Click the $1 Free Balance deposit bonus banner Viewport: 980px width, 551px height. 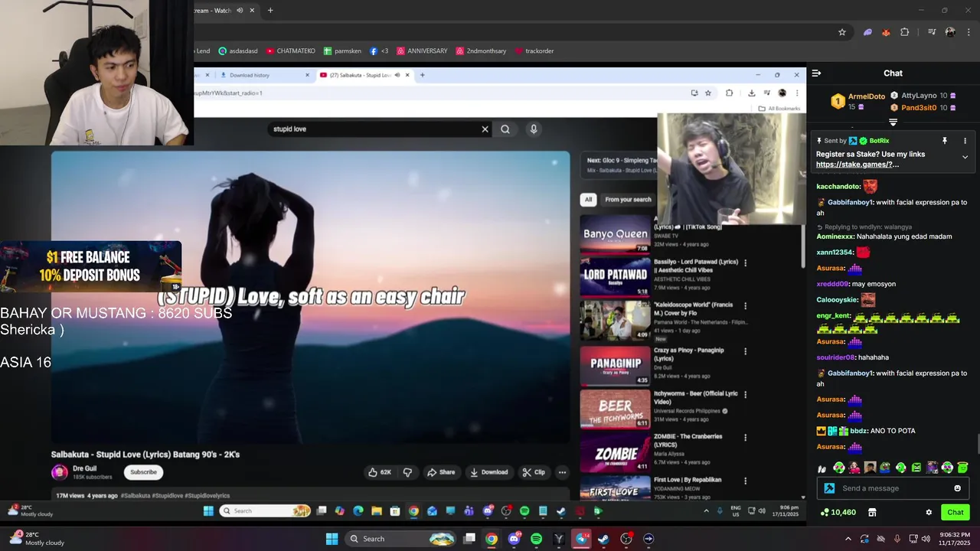90,266
